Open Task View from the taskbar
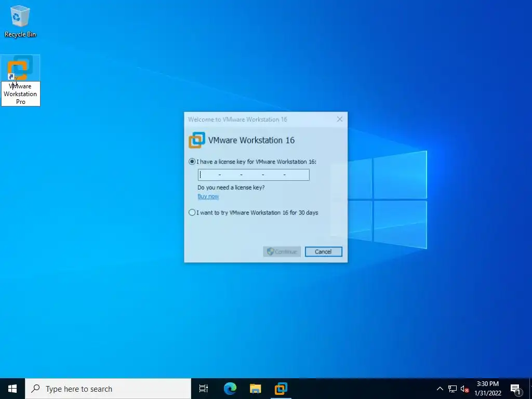This screenshot has width=532, height=399. (x=204, y=389)
